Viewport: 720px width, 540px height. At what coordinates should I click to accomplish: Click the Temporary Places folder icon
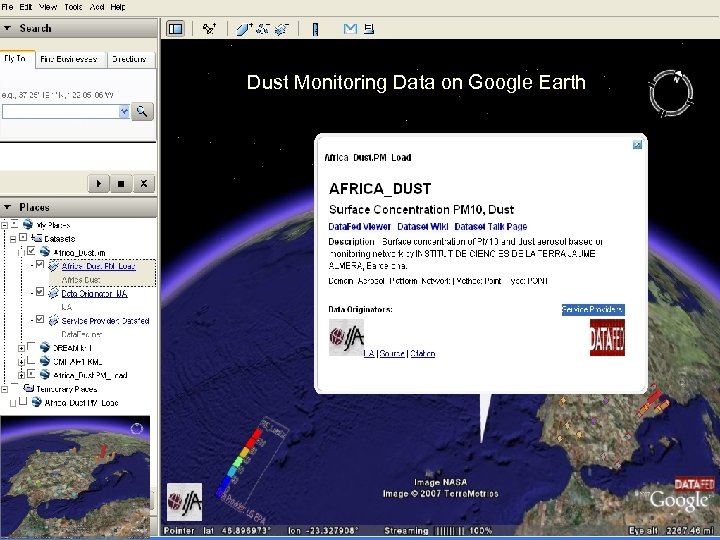[28, 388]
